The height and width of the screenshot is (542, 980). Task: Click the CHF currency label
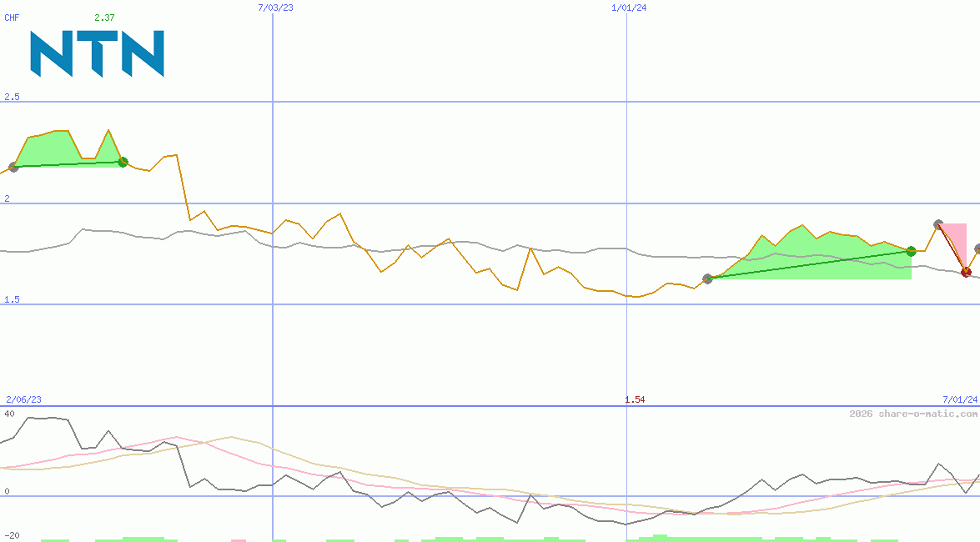pos(12,18)
